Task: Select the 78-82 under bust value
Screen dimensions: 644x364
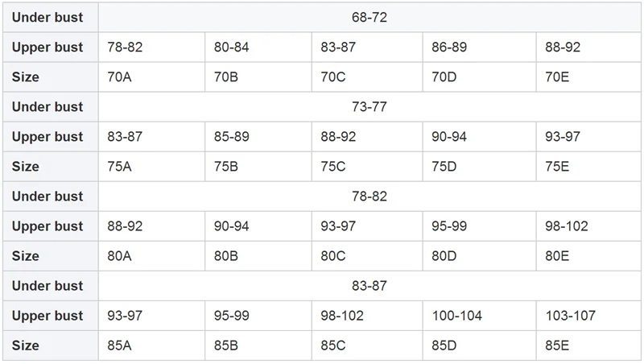Action: [x=369, y=196]
